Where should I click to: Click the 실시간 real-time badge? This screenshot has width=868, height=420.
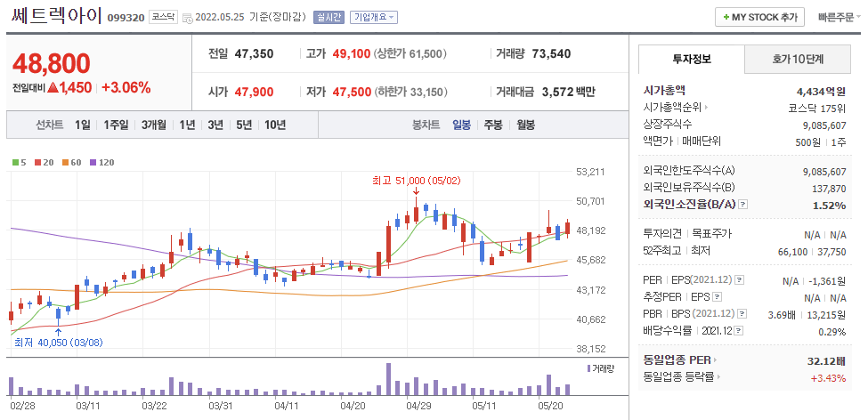pos(329,17)
